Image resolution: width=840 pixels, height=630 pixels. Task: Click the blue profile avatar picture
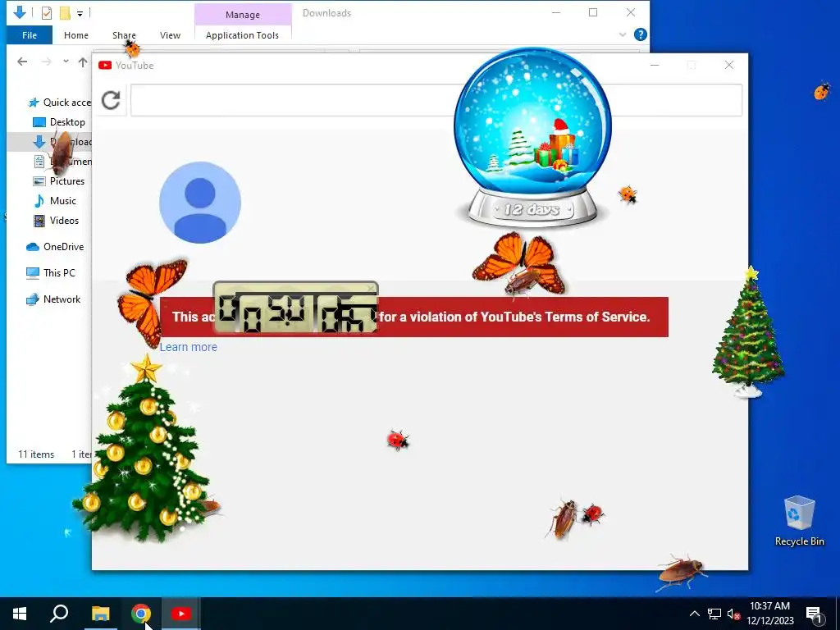pyautogui.click(x=200, y=203)
